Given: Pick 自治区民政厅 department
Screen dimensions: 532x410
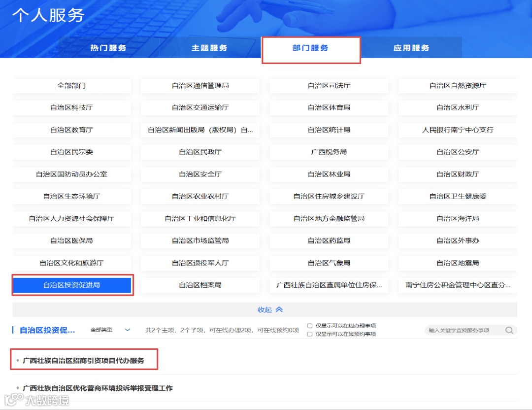Looking at the screenshot, I should click(200, 152).
